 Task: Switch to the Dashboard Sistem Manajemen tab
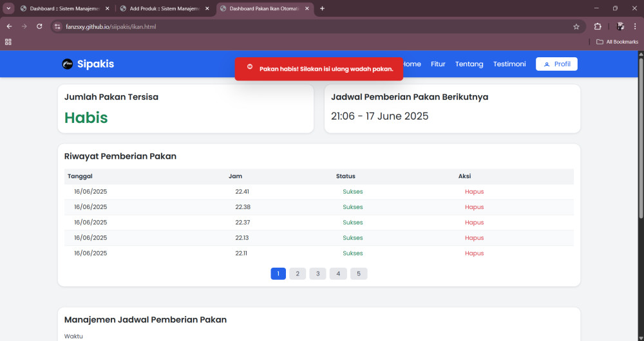point(65,8)
